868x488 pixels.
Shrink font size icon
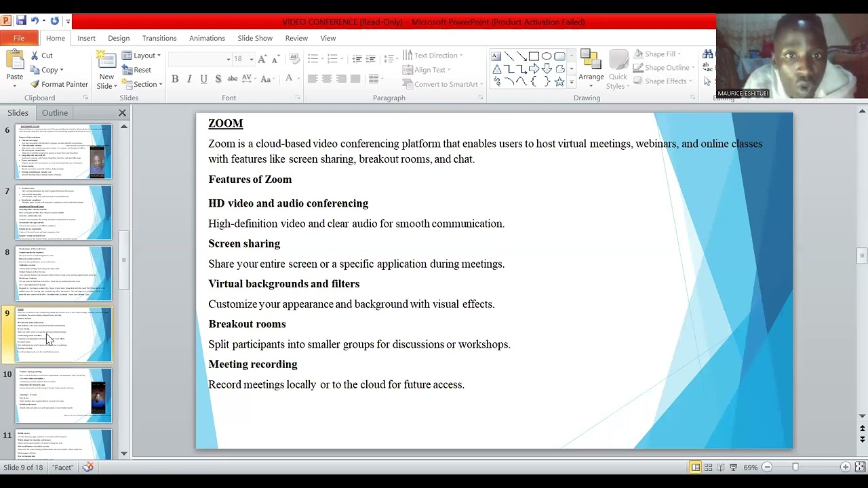point(276,59)
